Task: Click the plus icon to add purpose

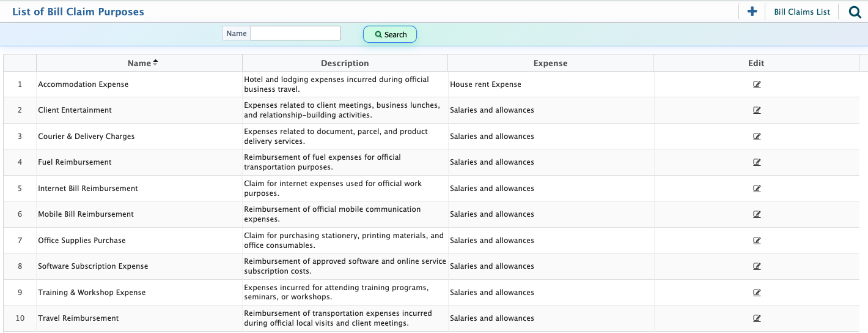Action: 752,12
